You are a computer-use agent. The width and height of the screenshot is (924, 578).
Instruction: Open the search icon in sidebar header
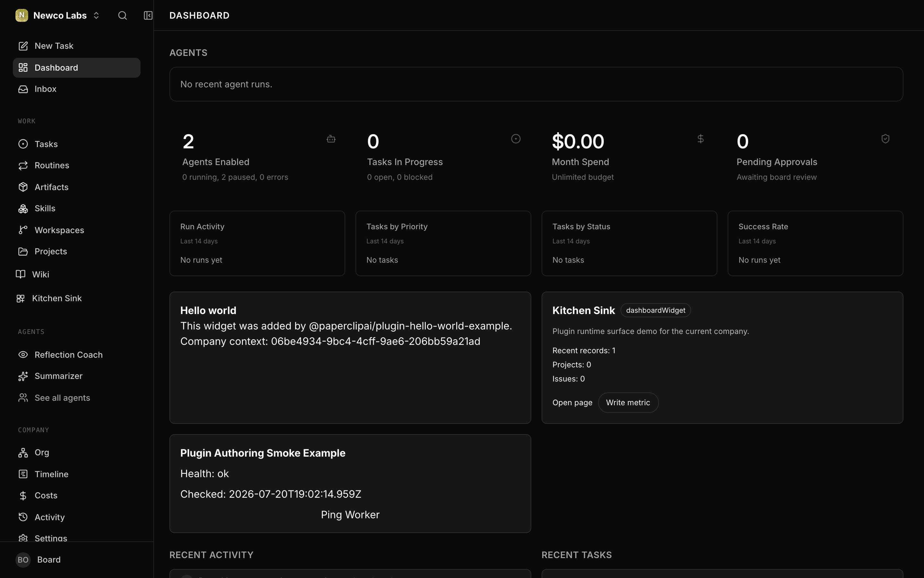pos(122,15)
